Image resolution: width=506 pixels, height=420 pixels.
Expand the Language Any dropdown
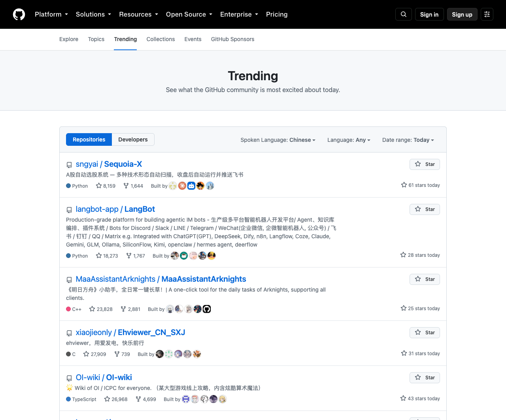click(x=349, y=140)
